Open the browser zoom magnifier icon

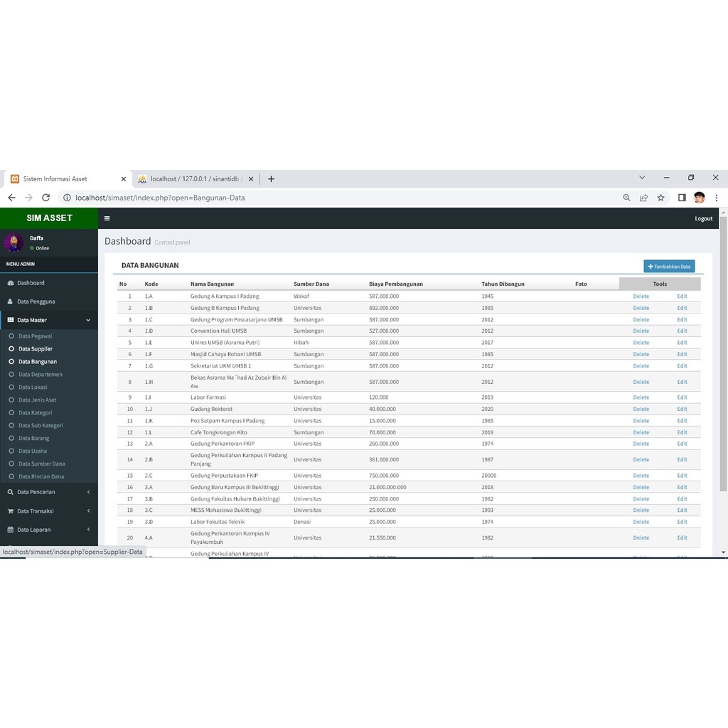click(x=626, y=198)
